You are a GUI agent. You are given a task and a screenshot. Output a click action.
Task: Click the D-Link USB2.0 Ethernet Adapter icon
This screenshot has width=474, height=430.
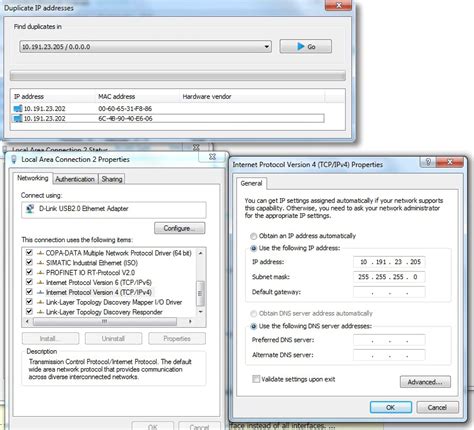tap(30, 209)
